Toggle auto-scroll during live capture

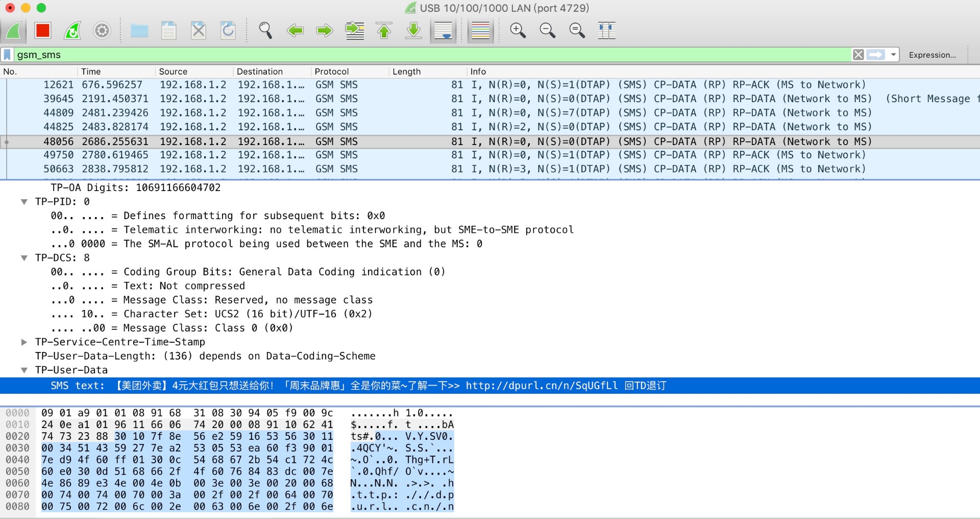click(443, 31)
